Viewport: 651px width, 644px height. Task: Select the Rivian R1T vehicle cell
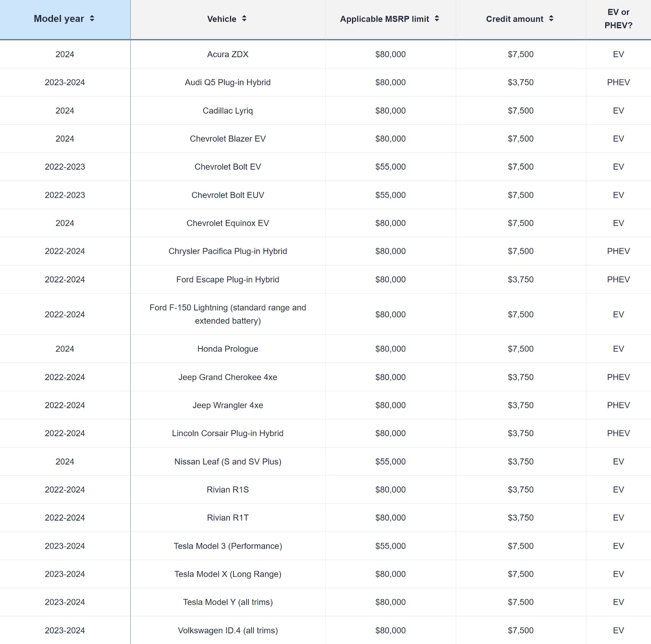click(227, 518)
